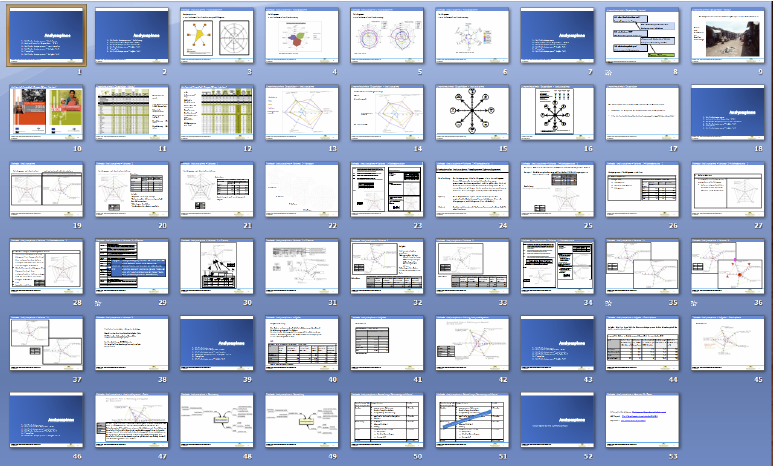The width and height of the screenshot is (775, 466).
Task: Select slide 24 text-heavy thumbnail
Action: tap(472, 190)
